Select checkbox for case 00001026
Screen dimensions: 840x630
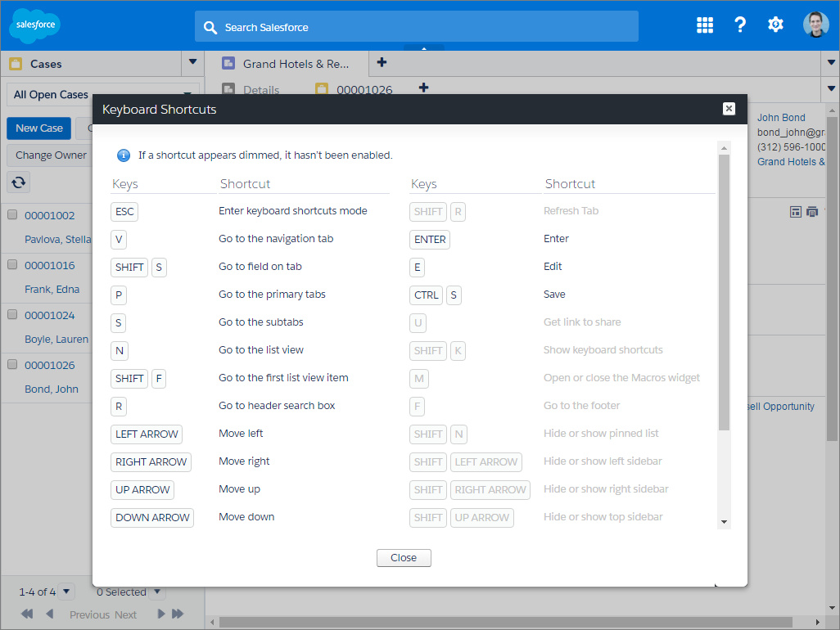[12, 364]
